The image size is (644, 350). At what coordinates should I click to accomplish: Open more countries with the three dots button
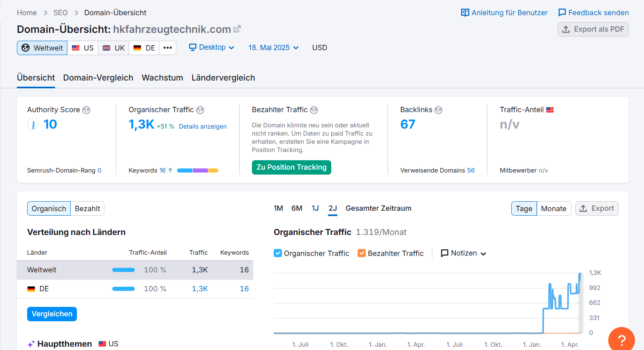pos(168,48)
